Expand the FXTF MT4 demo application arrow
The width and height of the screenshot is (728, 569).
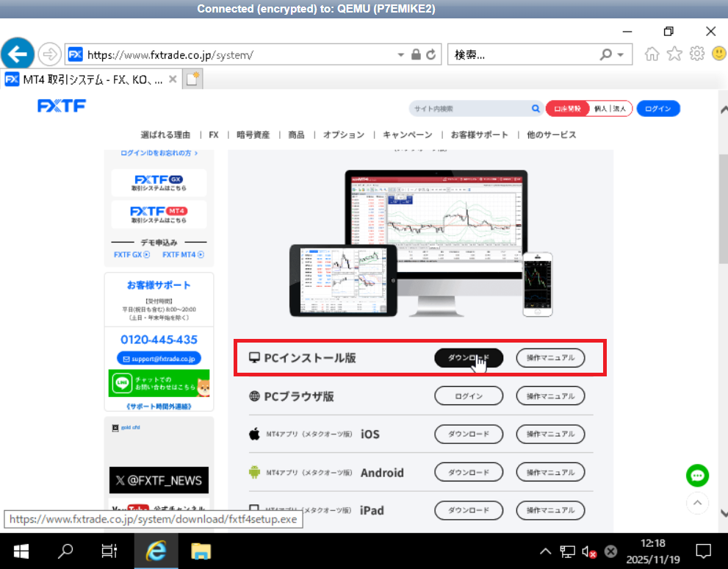click(x=201, y=255)
